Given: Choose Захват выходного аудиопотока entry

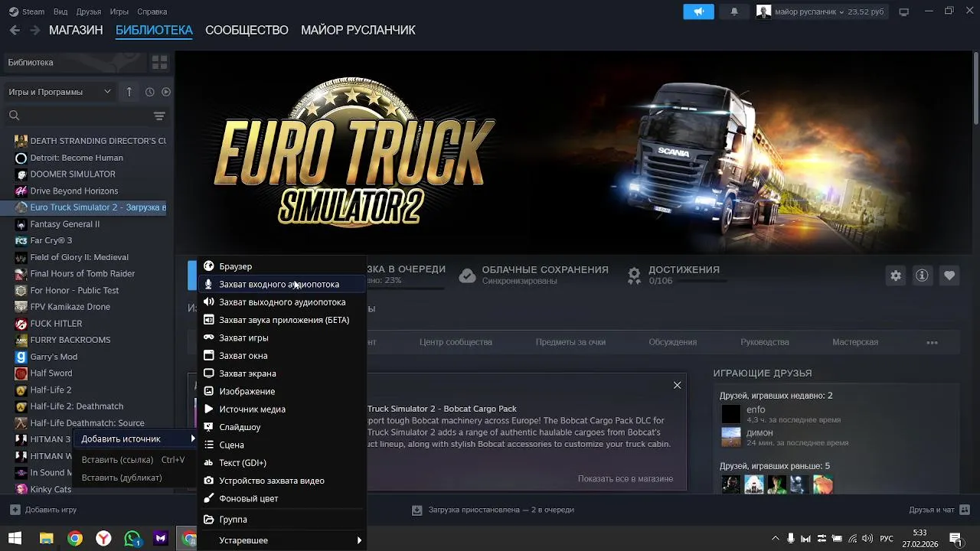Looking at the screenshot, I should (x=282, y=302).
